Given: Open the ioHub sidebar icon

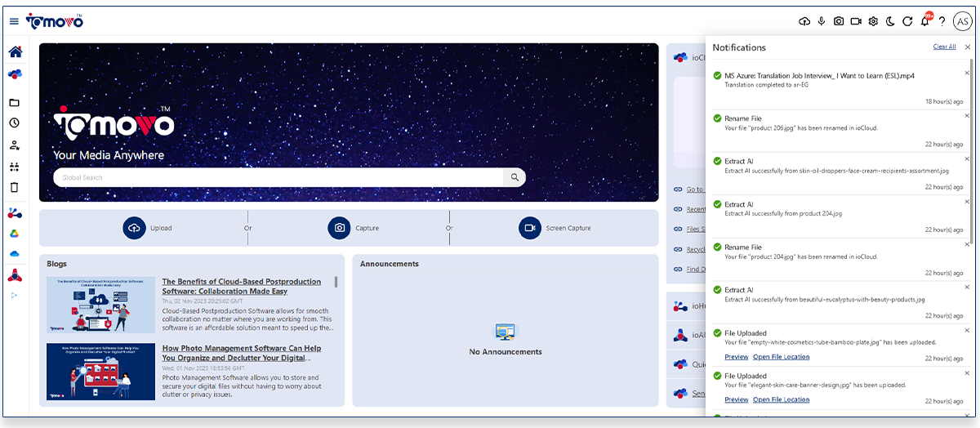Looking at the screenshot, I should coord(15,214).
